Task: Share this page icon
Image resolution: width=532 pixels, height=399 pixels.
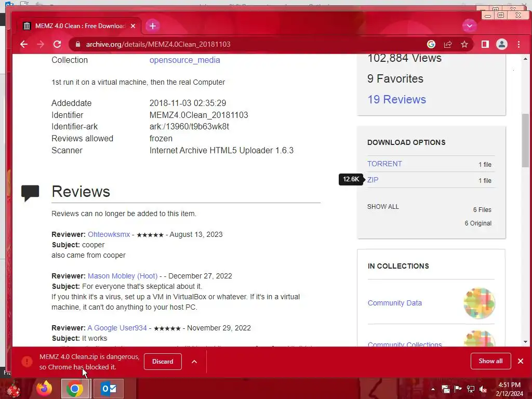Action: click(448, 45)
